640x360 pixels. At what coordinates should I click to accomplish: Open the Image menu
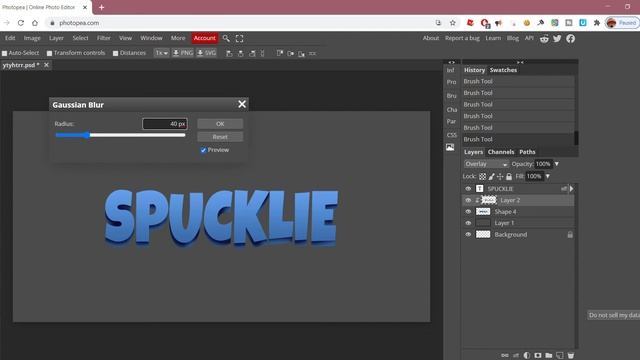(32, 38)
